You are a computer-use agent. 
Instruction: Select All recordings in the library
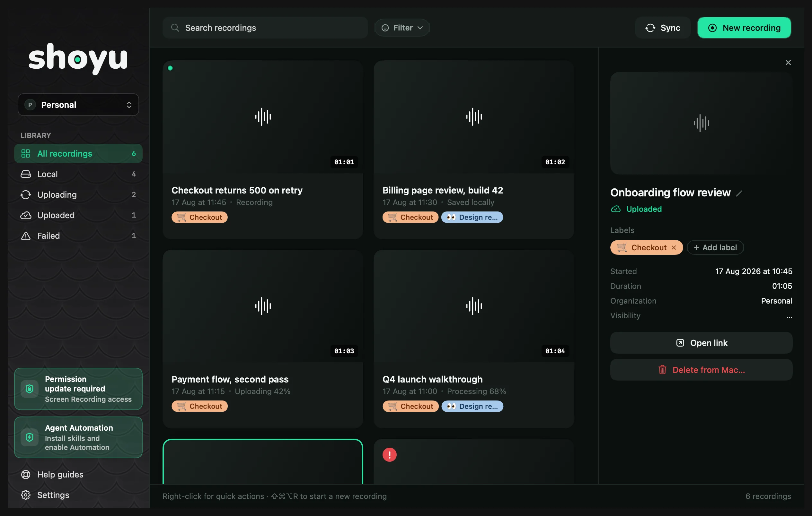tap(78, 154)
